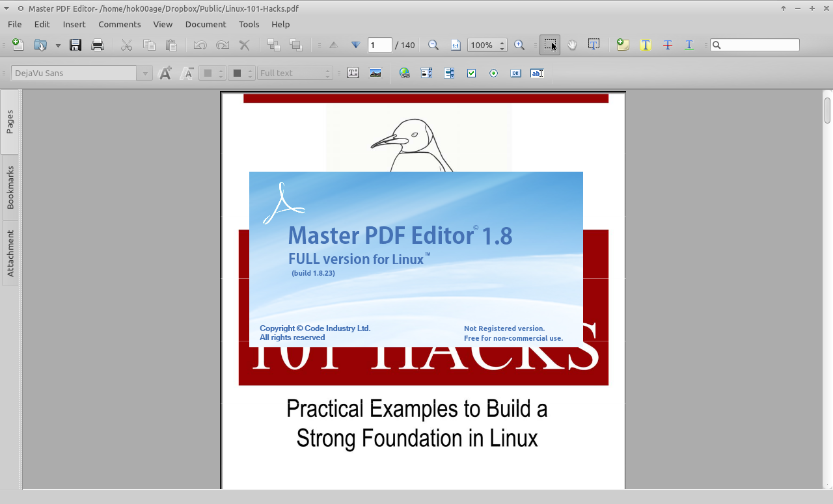Viewport: 833px width, 504px height.
Task: Click the vertical scrollbar handle
Action: point(827,109)
